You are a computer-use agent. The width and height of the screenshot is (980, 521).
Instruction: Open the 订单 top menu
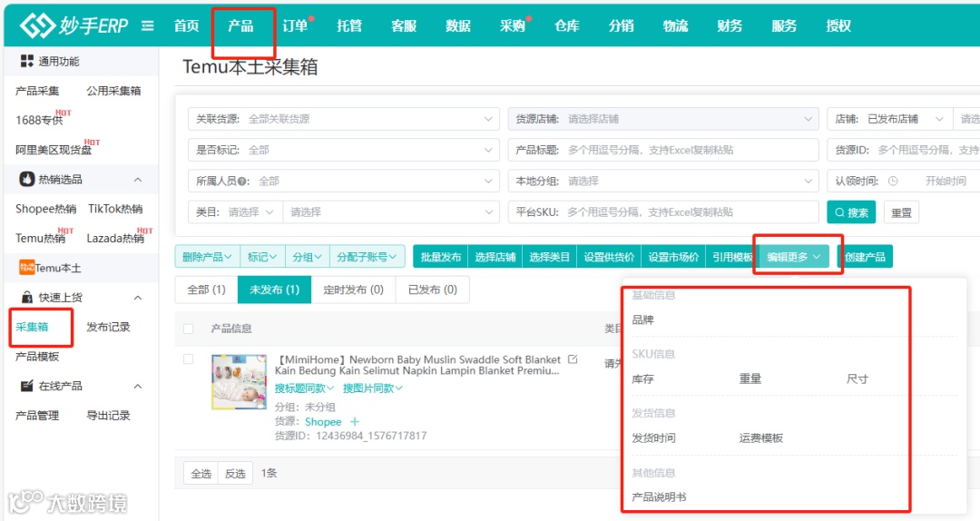tap(295, 25)
